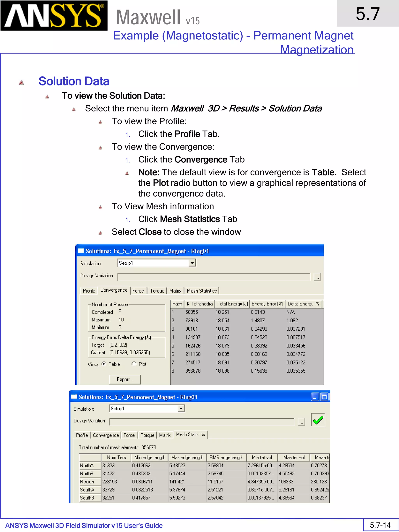This screenshot has width=399, height=532.
Task: Select the Region row header
Action: click(x=90, y=482)
